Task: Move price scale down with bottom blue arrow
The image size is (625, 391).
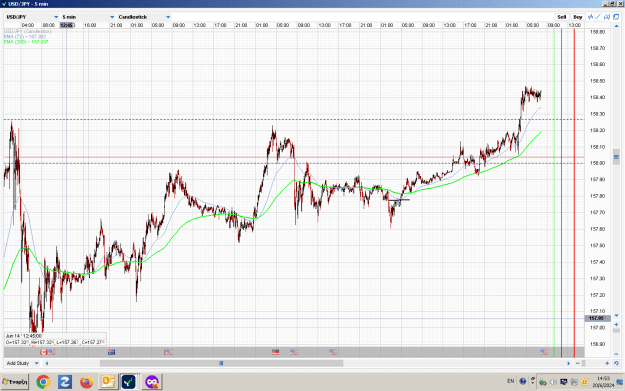Action: click(x=616, y=316)
